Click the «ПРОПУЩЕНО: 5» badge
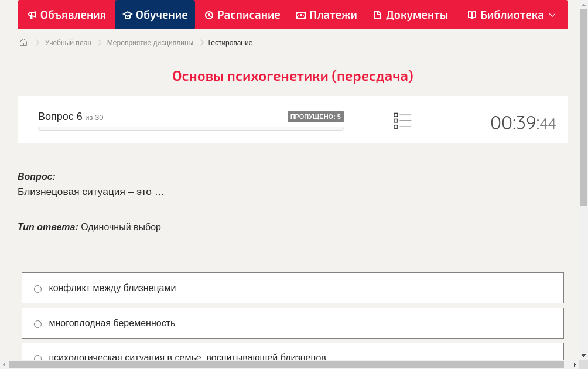 316,116
